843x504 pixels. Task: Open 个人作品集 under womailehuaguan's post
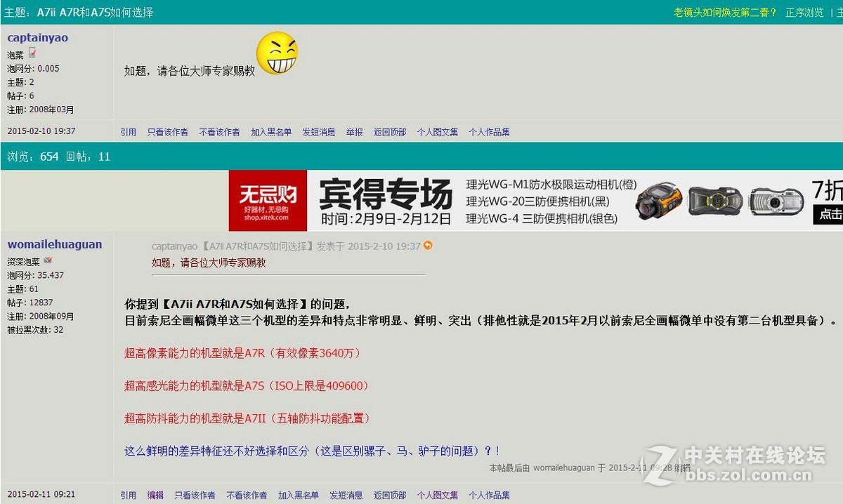pos(489,495)
